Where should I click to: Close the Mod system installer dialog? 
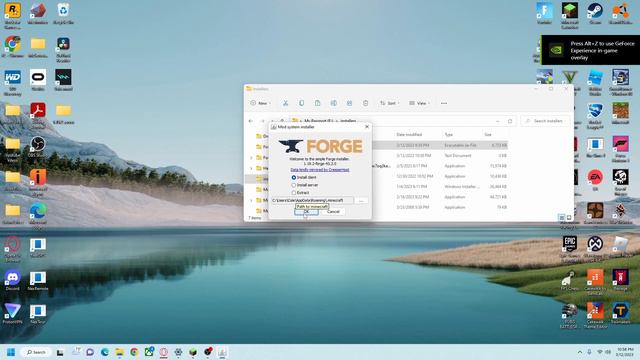tap(367, 127)
